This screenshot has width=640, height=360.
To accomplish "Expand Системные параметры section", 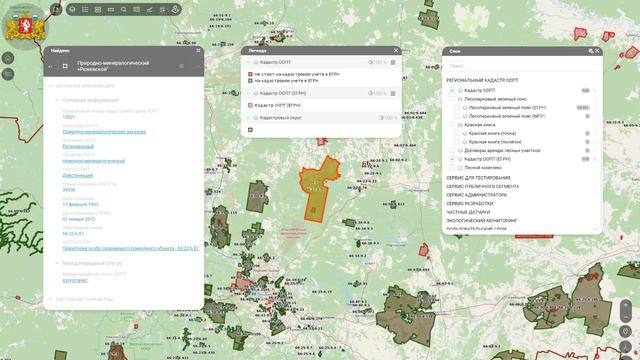I will (x=51, y=299).
